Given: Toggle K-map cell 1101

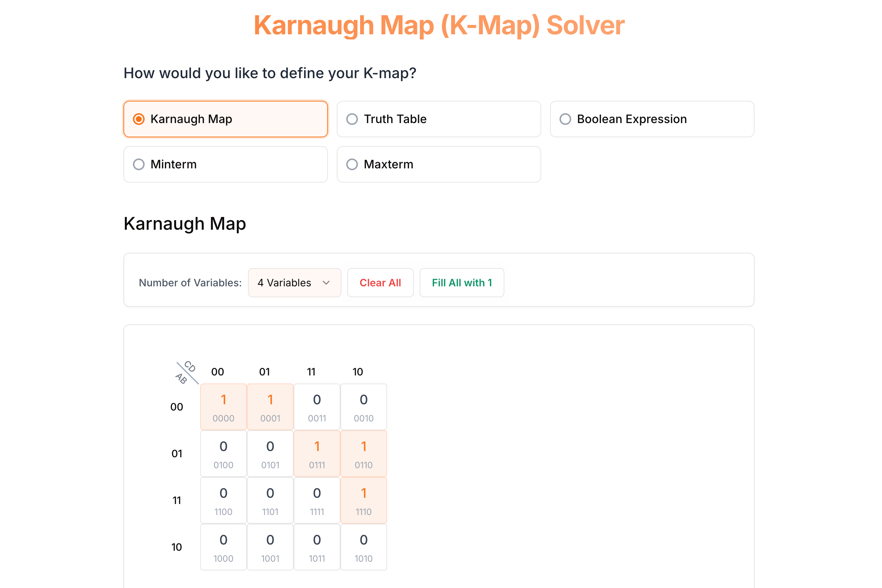Looking at the screenshot, I should (270, 500).
